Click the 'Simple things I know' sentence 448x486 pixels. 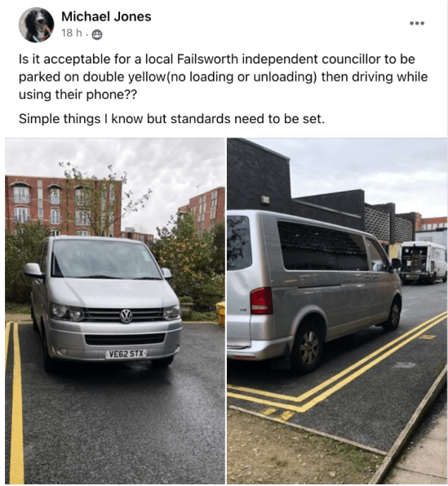(171, 119)
